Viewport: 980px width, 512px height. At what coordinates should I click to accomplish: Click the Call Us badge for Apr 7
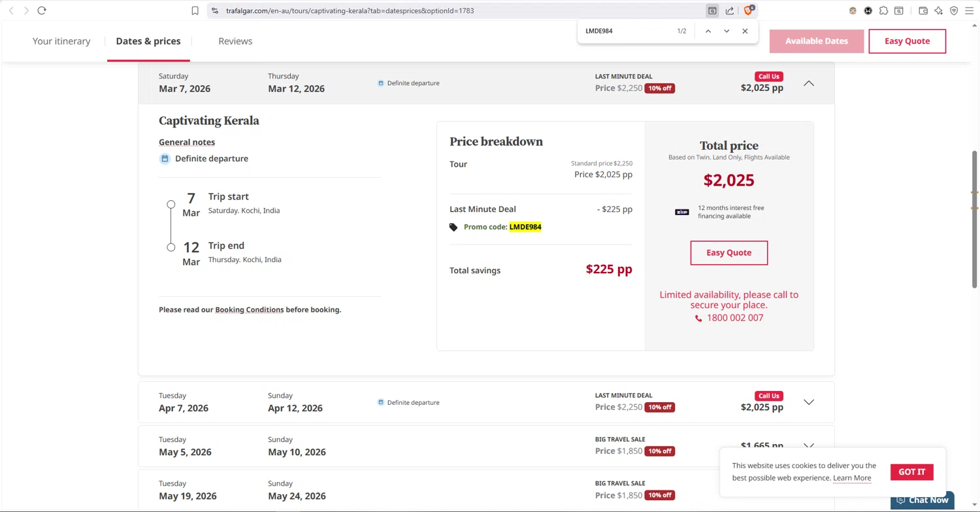click(x=769, y=396)
